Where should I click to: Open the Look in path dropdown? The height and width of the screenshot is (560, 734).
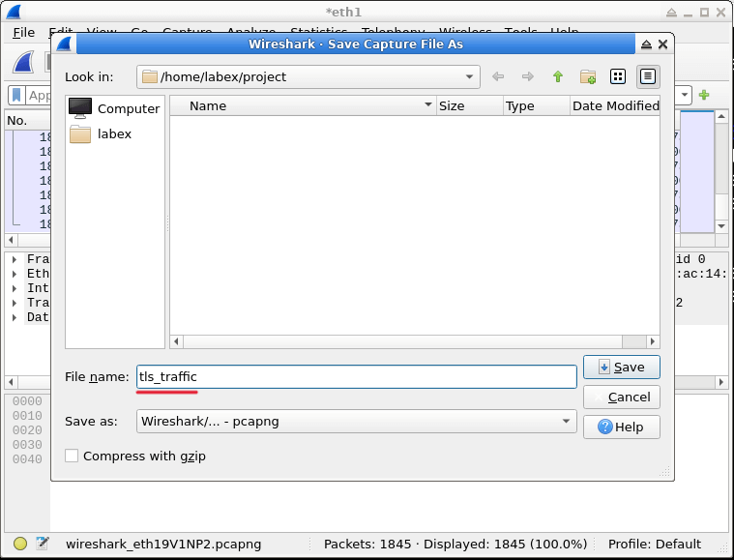[308, 76]
